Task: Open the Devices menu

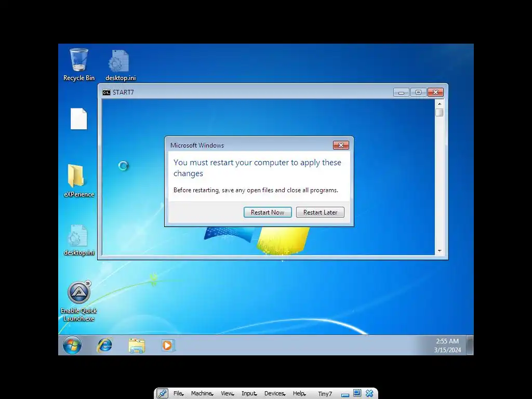Action: tap(274, 394)
